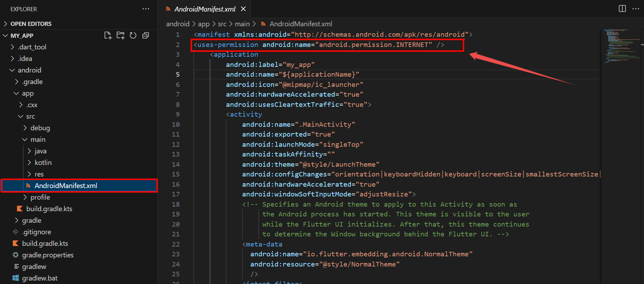Expand the debug folder
The height and width of the screenshot is (284, 644).
point(25,128)
